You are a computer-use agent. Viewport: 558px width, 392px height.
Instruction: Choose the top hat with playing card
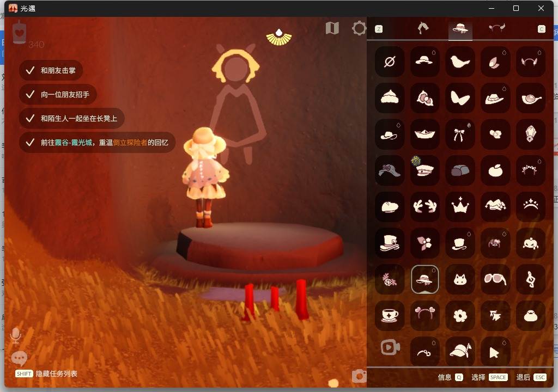pyautogui.click(x=390, y=243)
